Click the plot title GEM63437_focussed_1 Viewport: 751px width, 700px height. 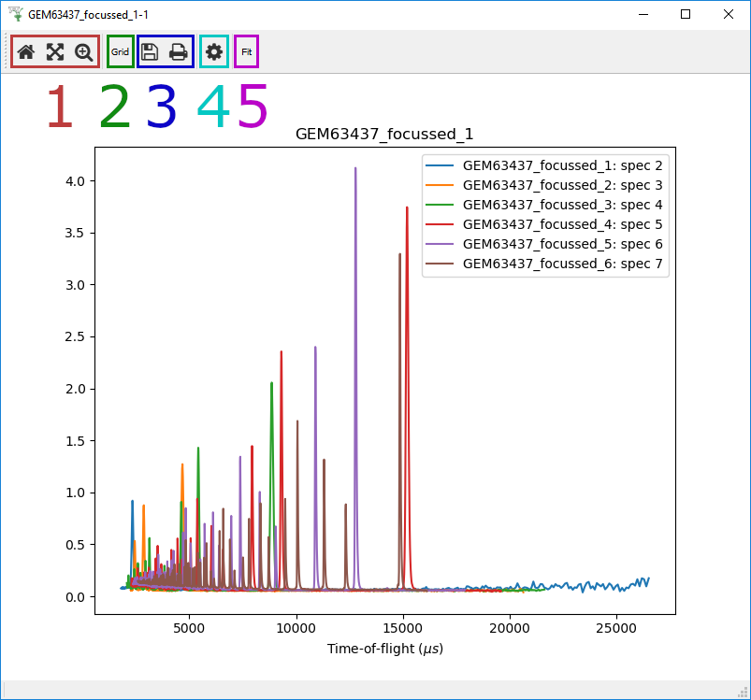click(384, 135)
